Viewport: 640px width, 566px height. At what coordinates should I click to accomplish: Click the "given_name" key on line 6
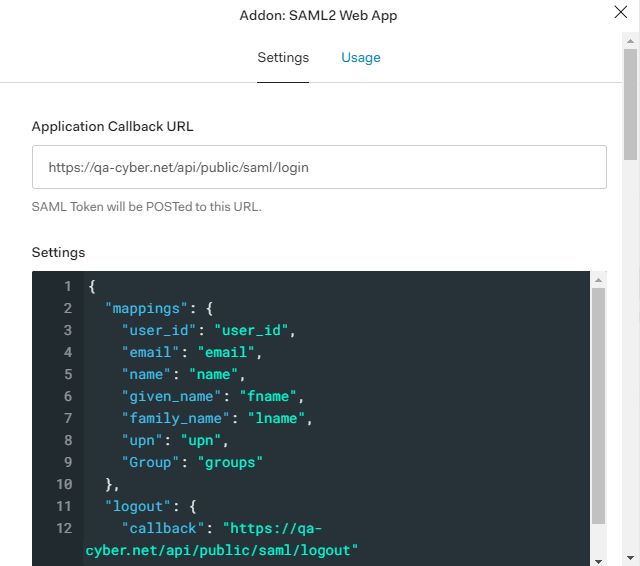coord(171,397)
